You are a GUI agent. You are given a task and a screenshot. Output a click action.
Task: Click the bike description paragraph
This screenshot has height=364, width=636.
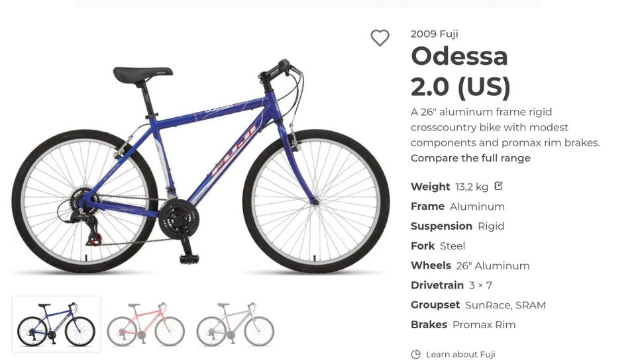[x=505, y=127]
